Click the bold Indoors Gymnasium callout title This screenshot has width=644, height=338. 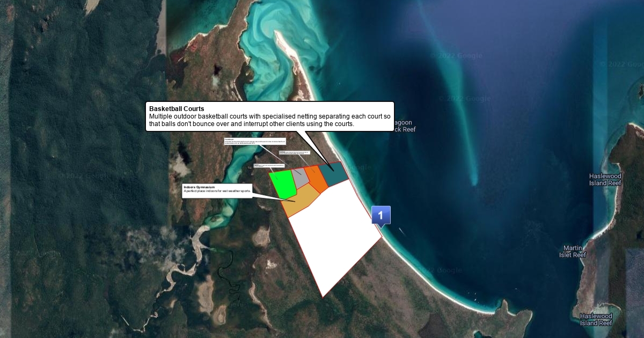[x=199, y=187]
